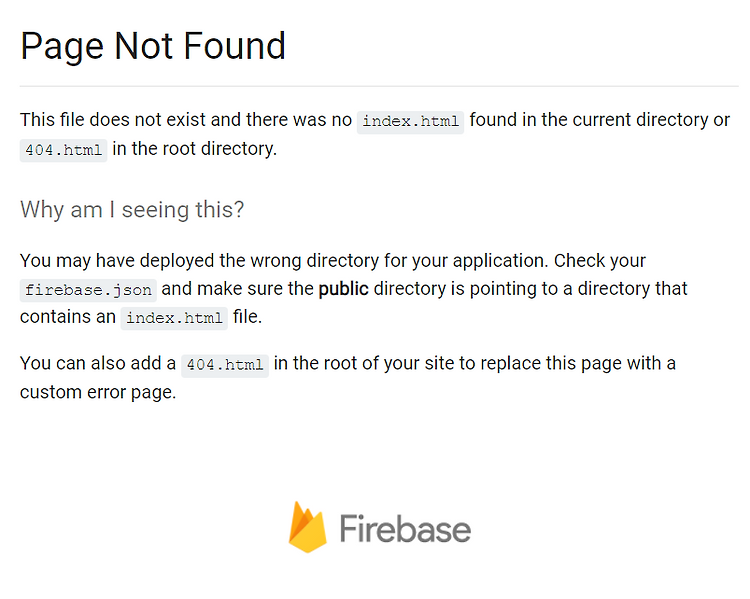Click the 'custom error page.' text
750x599 pixels.
click(x=98, y=392)
